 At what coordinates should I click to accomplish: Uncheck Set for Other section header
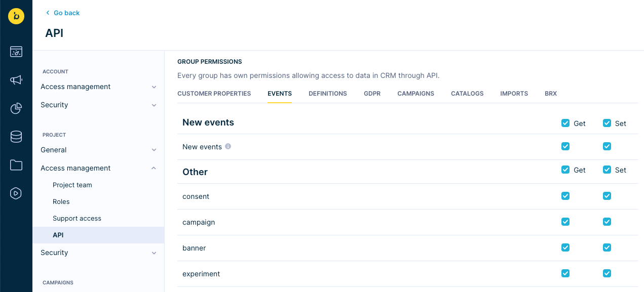[x=607, y=170]
